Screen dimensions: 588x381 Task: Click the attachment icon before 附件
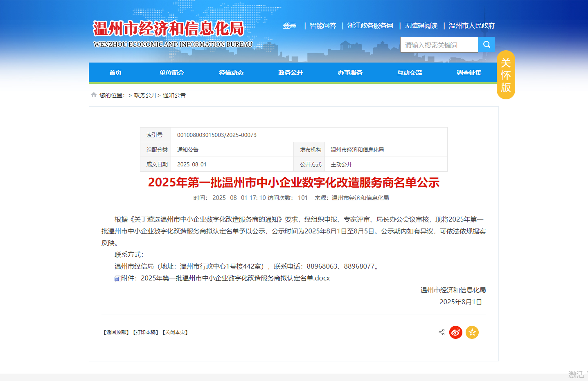(x=117, y=278)
